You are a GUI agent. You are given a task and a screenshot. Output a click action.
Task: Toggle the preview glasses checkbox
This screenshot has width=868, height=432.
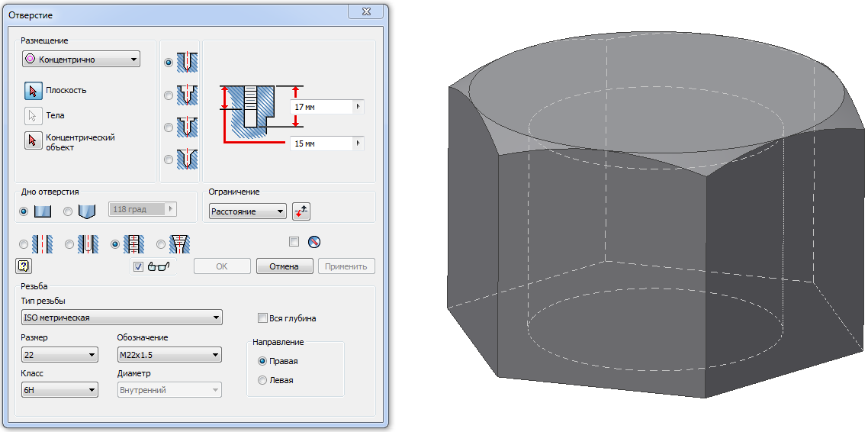(138, 266)
